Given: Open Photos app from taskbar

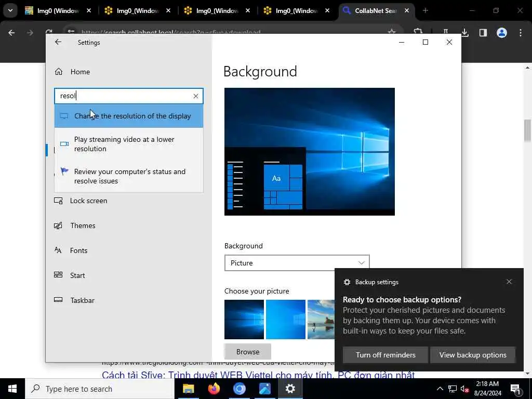Looking at the screenshot, I should point(264,389).
